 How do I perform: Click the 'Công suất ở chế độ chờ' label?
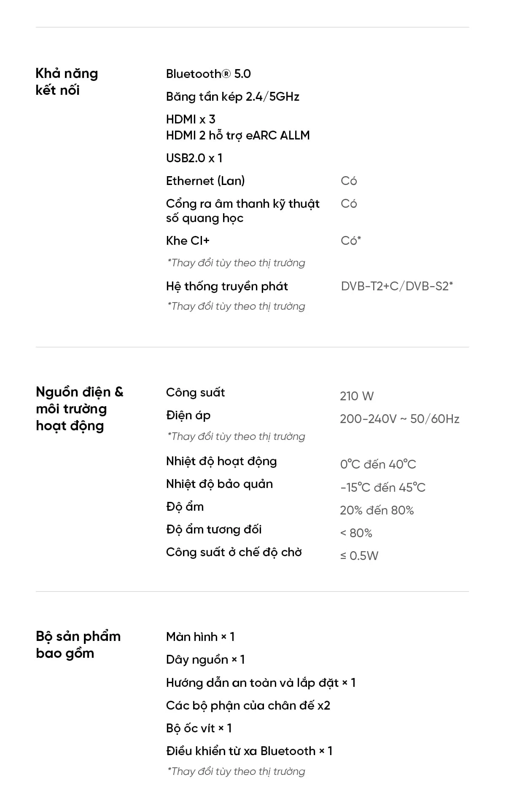[234, 552]
